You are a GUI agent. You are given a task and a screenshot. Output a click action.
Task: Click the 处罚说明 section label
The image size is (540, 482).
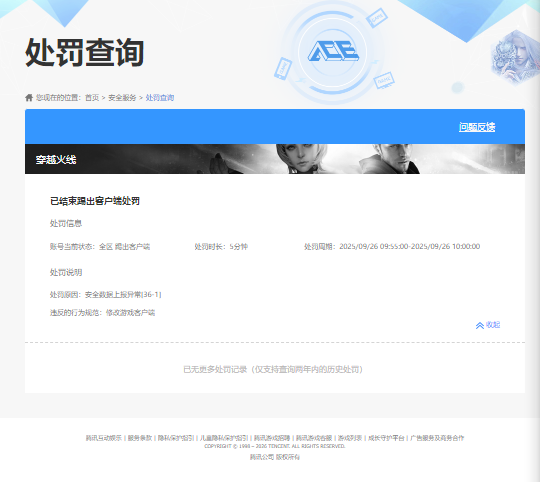[66, 272]
